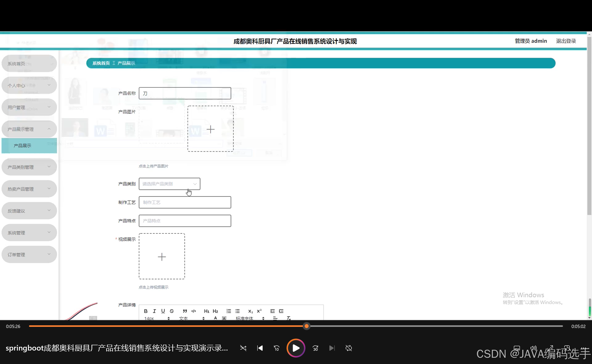The height and width of the screenshot is (364, 592).
Task: Expand the 产品类别管理 sidebar menu
Action: tap(29, 167)
